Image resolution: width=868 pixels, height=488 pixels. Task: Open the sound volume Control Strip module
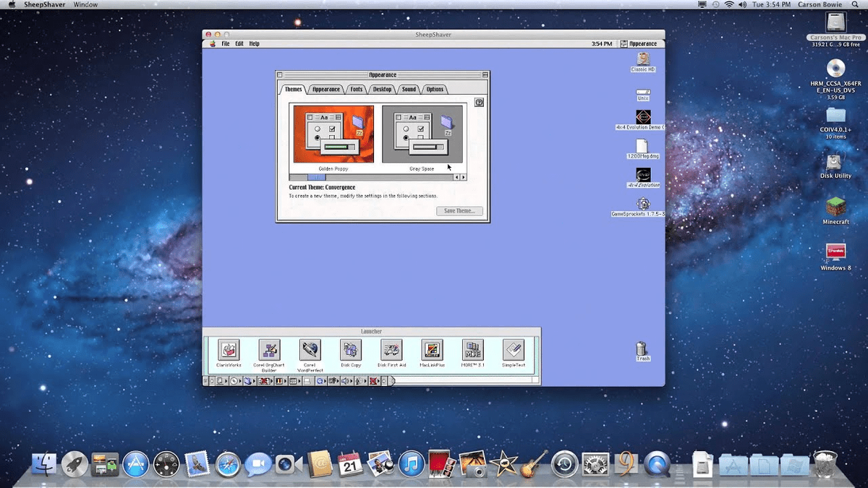[x=345, y=381]
